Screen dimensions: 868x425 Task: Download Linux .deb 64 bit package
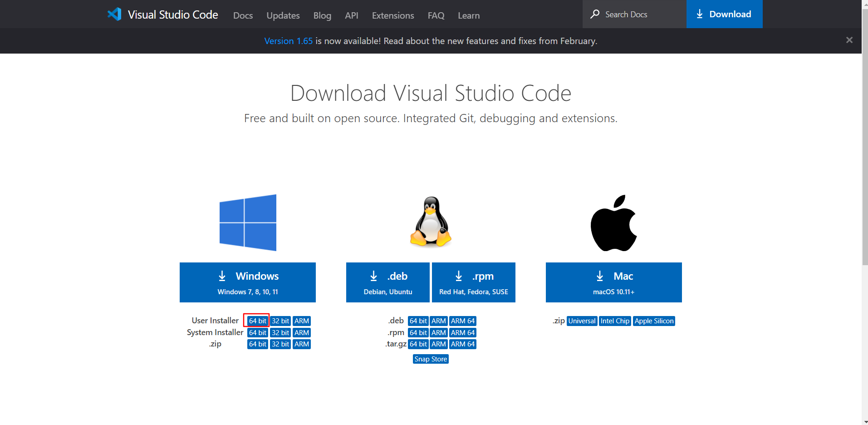pos(418,321)
